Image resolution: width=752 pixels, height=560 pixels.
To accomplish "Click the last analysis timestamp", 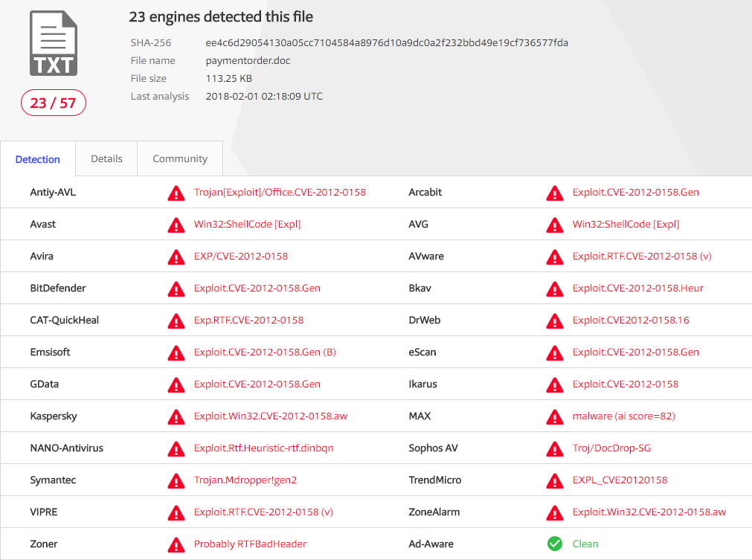I will [x=264, y=96].
